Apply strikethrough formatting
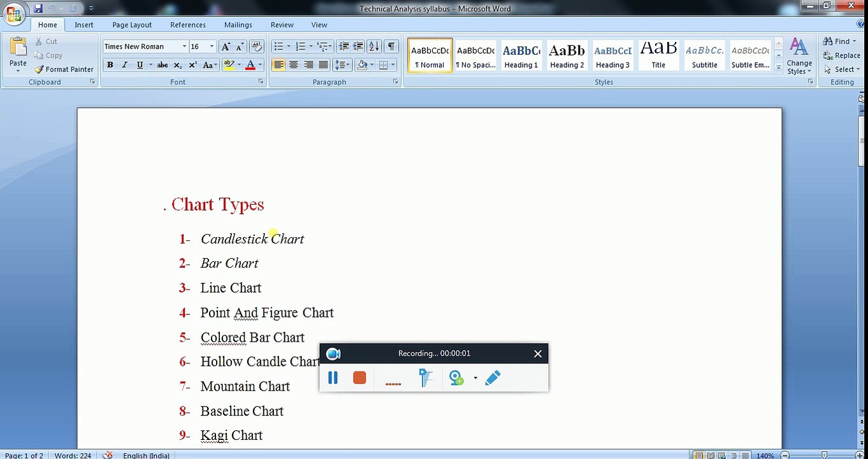 click(163, 65)
